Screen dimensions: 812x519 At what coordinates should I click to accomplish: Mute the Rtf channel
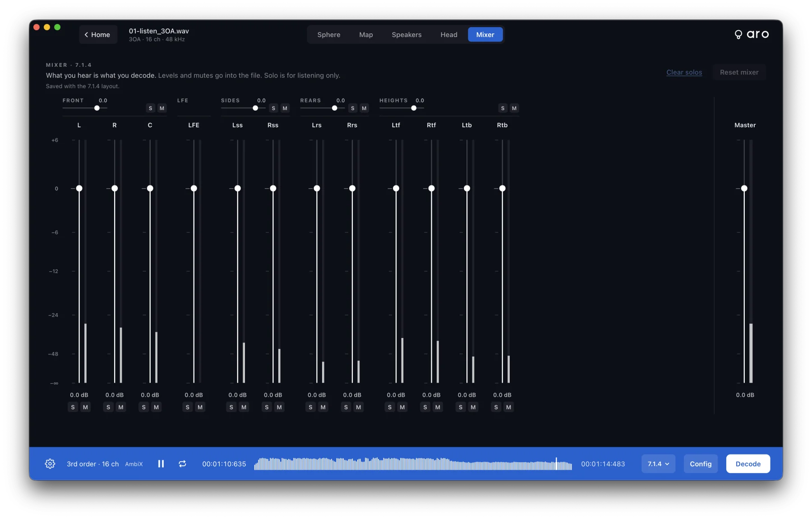[x=438, y=407]
